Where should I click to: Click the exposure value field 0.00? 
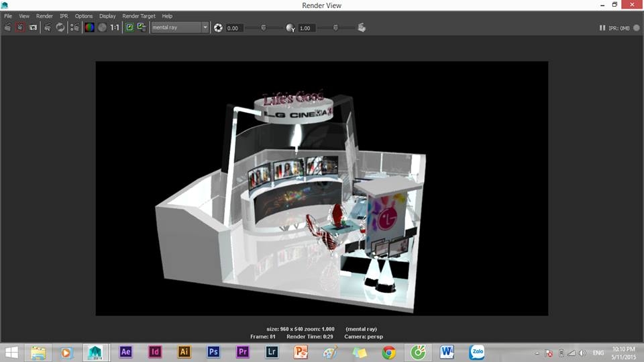[235, 28]
